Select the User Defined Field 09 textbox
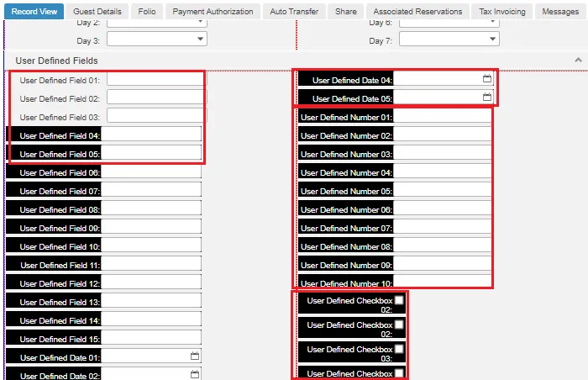The width and height of the screenshot is (588, 380). 151,226
